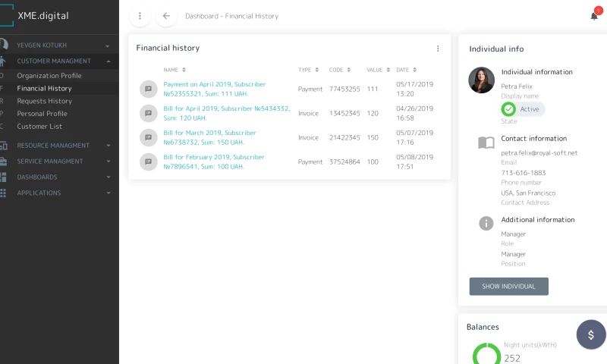Open the top bar three-dot menu
The width and height of the screenshot is (607, 364).
coord(140,16)
